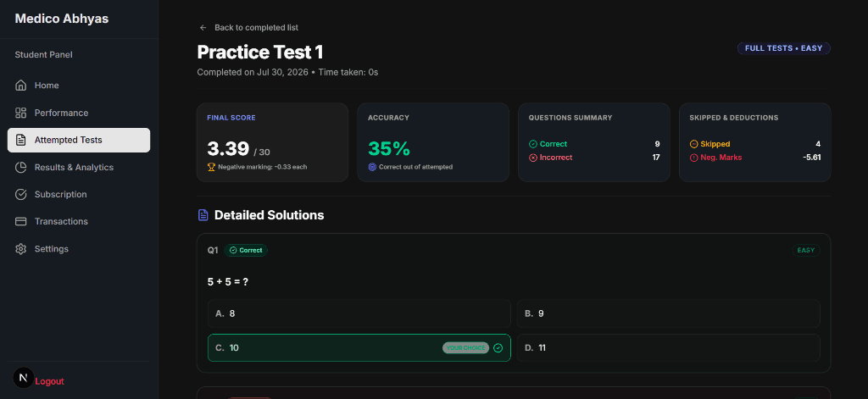Click the YOUR CHOICE label on option C
The width and height of the screenshot is (868, 399).
point(465,348)
